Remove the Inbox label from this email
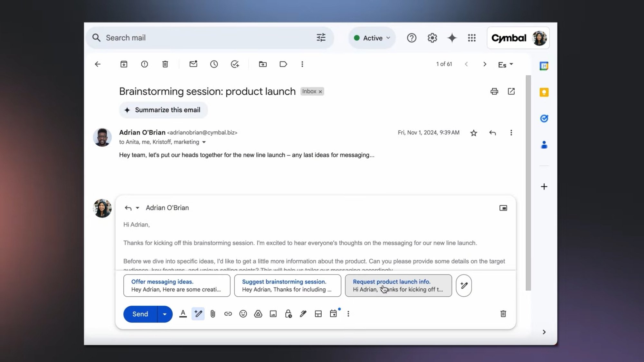Image resolution: width=644 pixels, height=362 pixels. pyautogui.click(x=320, y=91)
